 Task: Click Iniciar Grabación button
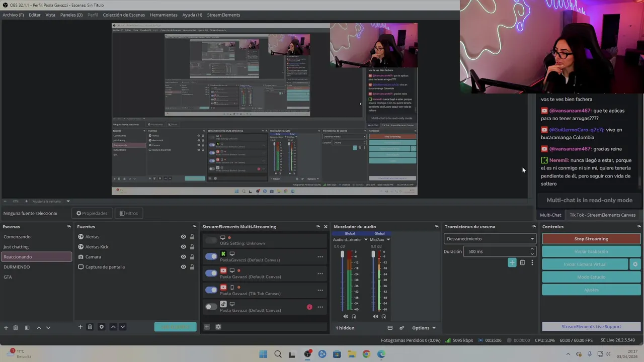(x=591, y=251)
